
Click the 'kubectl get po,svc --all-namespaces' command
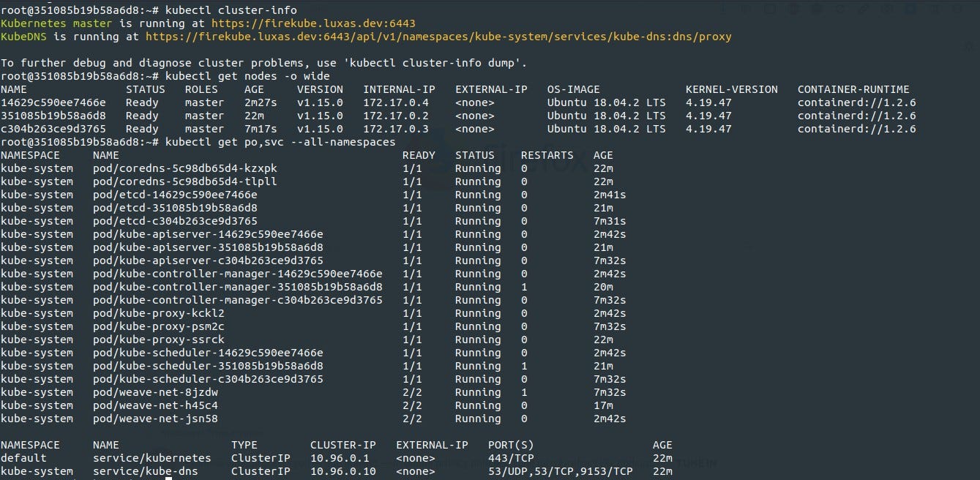[x=280, y=142]
